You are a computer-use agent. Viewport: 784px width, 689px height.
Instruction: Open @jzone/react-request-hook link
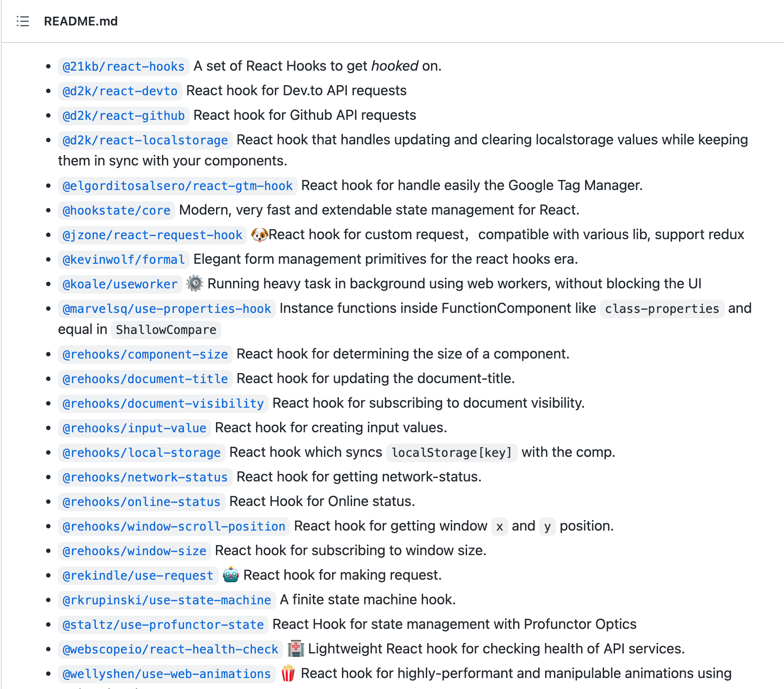pos(152,235)
